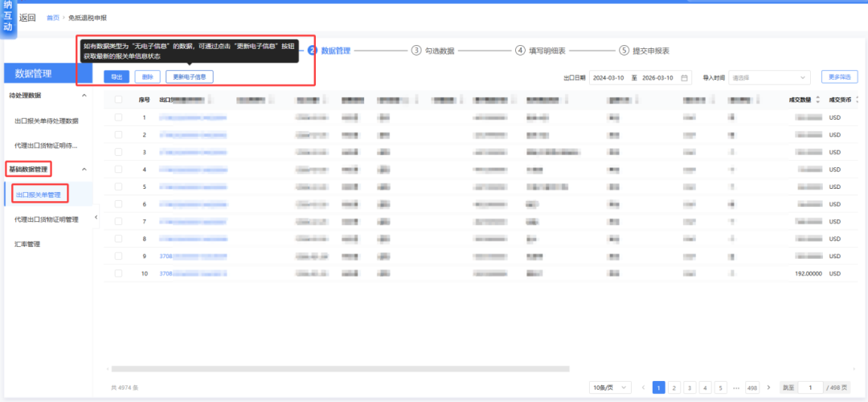Open 汇率管理 in the sidebar

(x=27, y=244)
